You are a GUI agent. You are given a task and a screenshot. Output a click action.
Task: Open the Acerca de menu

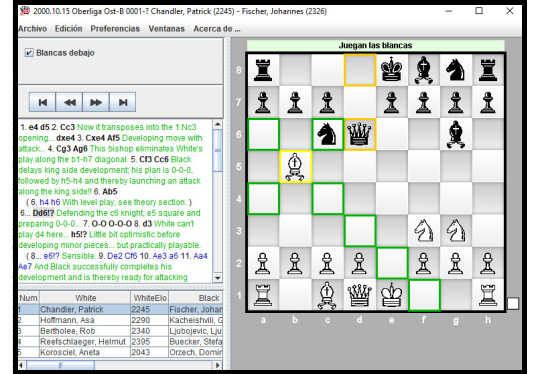tap(217, 29)
